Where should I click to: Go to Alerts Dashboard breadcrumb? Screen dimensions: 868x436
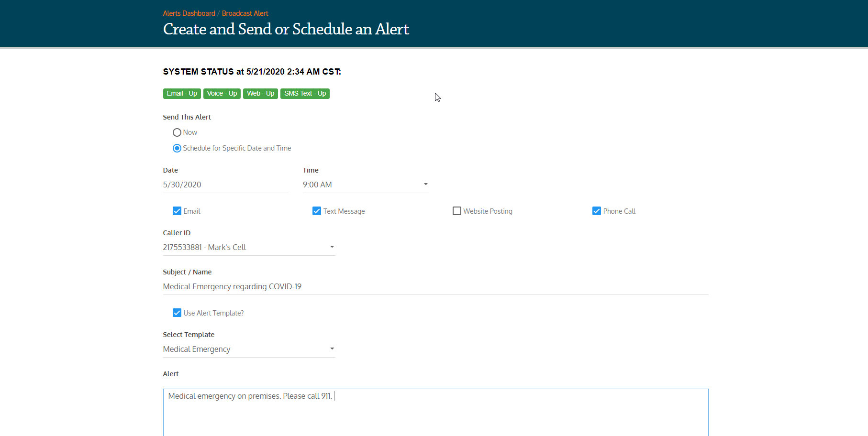point(189,13)
